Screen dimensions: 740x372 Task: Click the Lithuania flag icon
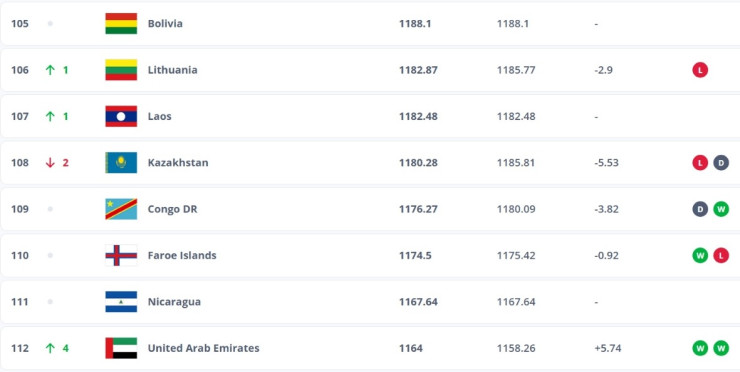click(x=121, y=70)
